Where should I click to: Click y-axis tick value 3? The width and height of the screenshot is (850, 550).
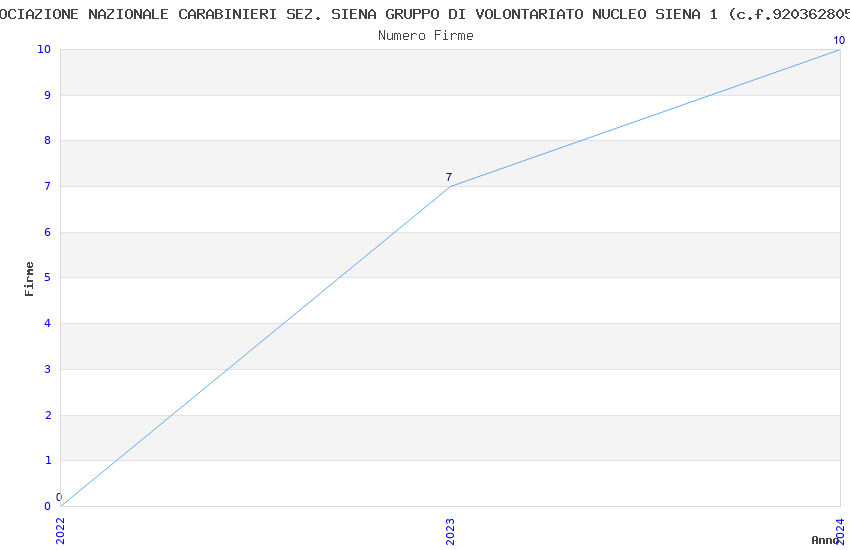(48, 370)
